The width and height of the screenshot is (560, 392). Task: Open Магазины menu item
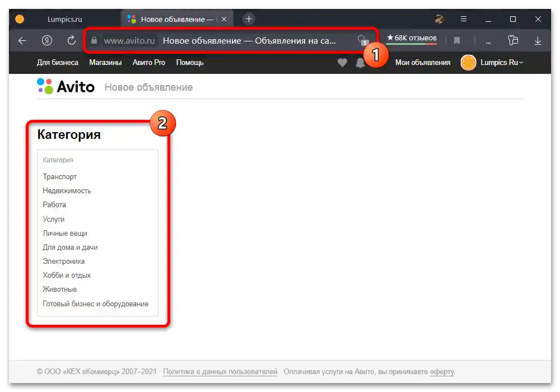click(105, 63)
